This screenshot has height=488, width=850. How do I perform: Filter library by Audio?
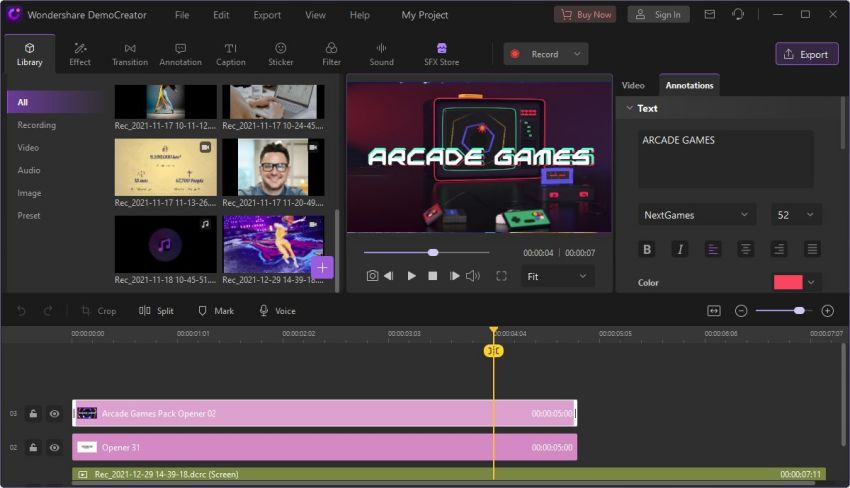pyautogui.click(x=29, y=170)
